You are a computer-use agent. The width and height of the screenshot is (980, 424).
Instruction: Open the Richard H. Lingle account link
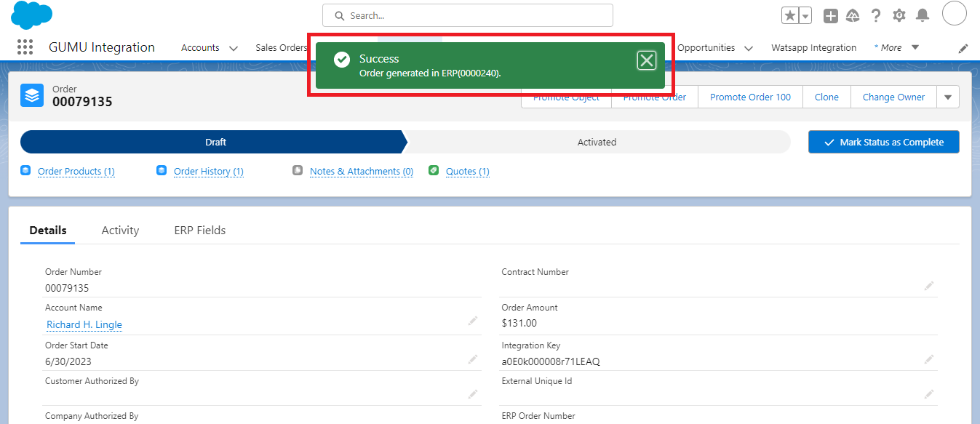[84, 324]
